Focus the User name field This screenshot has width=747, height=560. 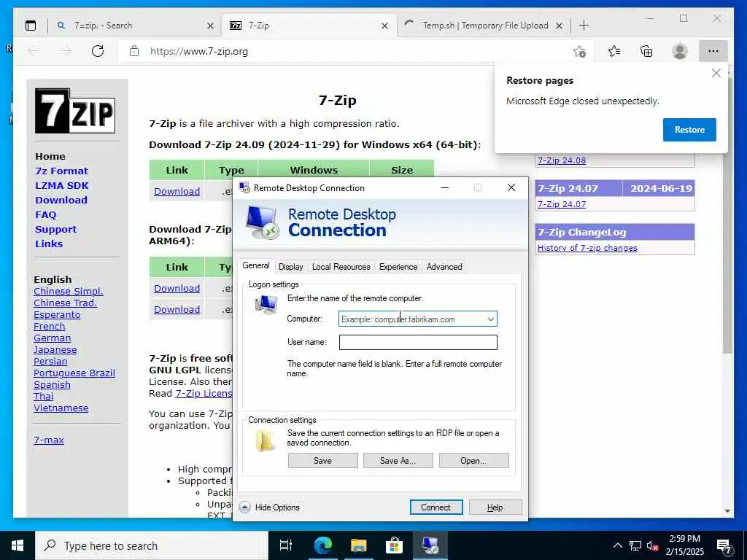tap(418, 342)
